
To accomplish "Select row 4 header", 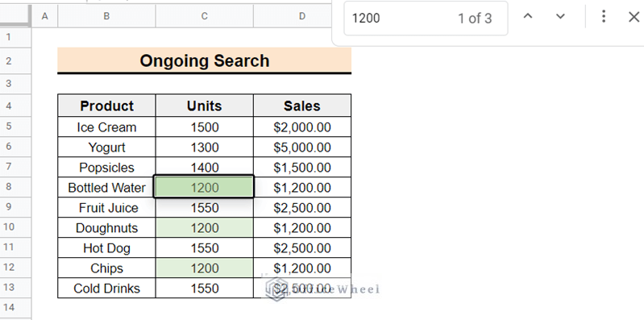I will coord(15,105).
